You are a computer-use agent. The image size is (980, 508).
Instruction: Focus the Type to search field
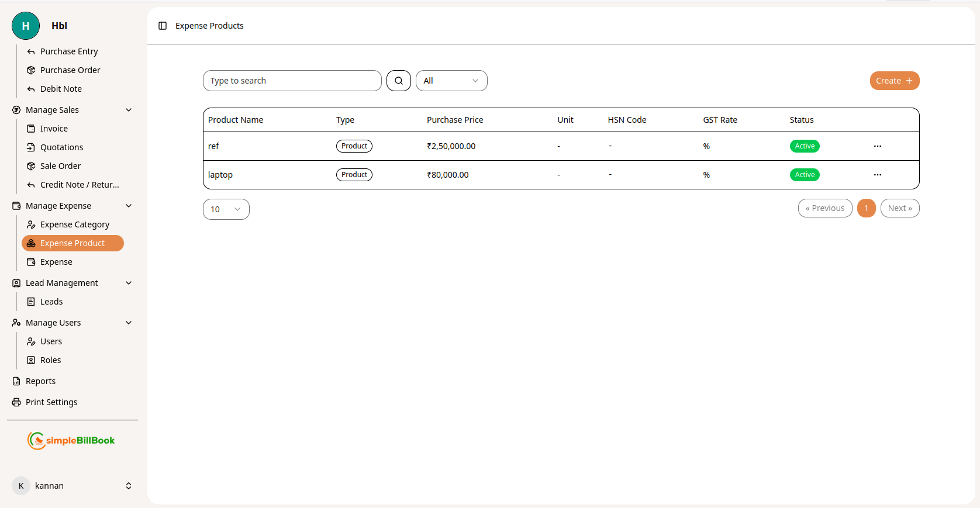click(292, 81)
